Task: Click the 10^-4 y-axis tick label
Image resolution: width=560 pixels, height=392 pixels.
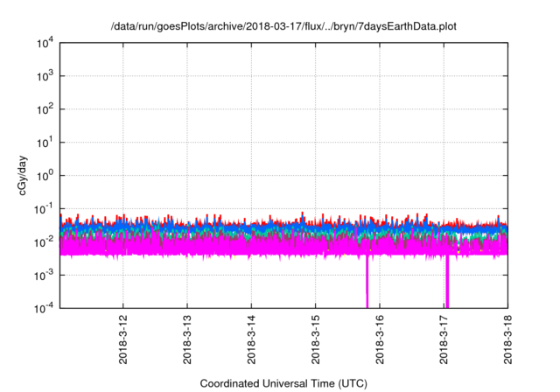Action: (x=44, y=309)
